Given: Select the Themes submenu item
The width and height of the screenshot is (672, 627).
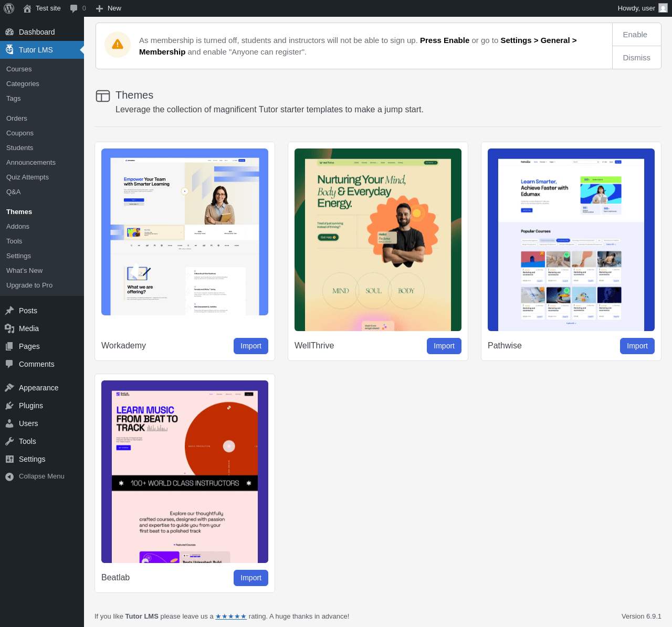Looking at the screenshot, I should [x=19, y=212].
